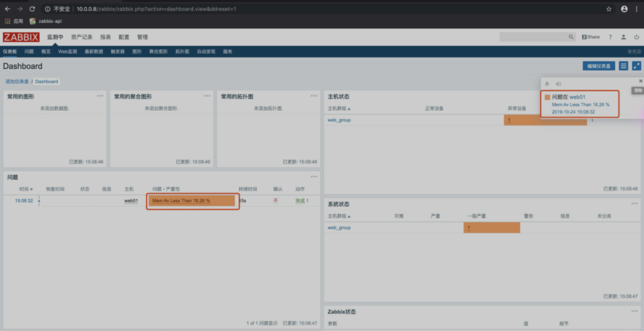Open the user profile icon in Zabbix header
Viewport: 644px width, 331px height.
tap(624, 37)
